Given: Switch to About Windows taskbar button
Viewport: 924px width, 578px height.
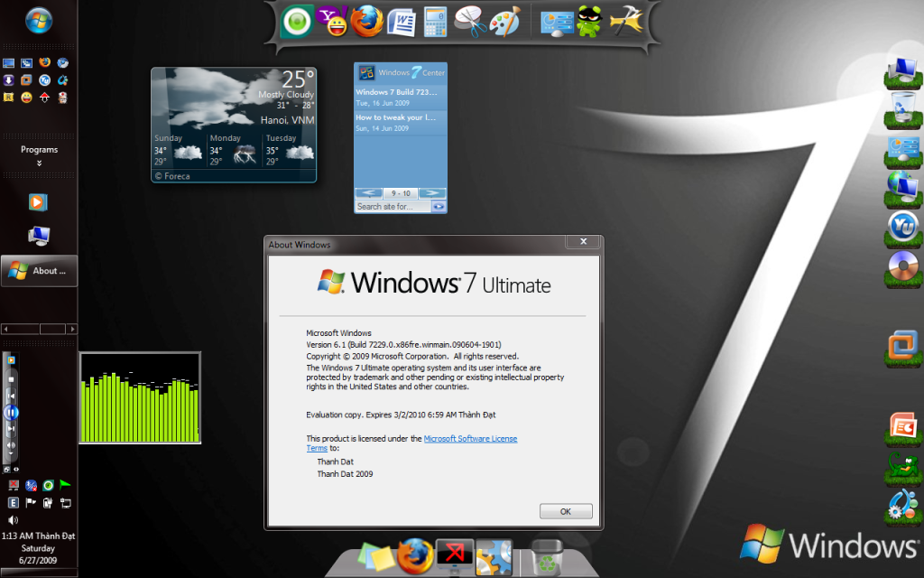Looking at the screenshot, I should click(x=39, y=271).
